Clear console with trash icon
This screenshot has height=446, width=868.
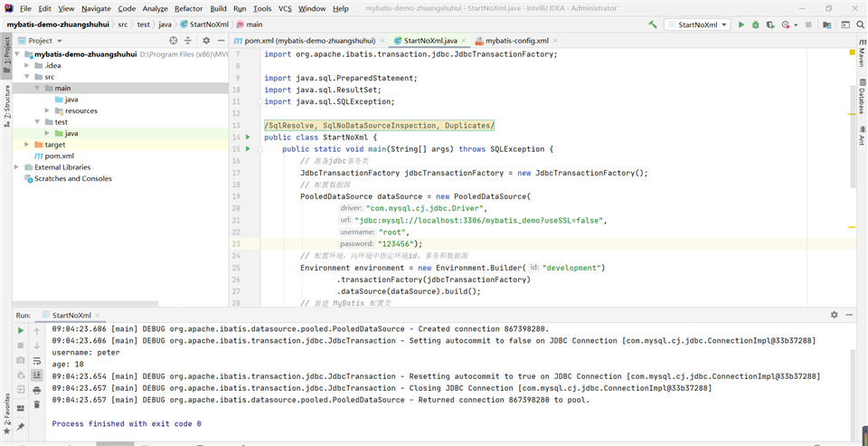[36, 404]
